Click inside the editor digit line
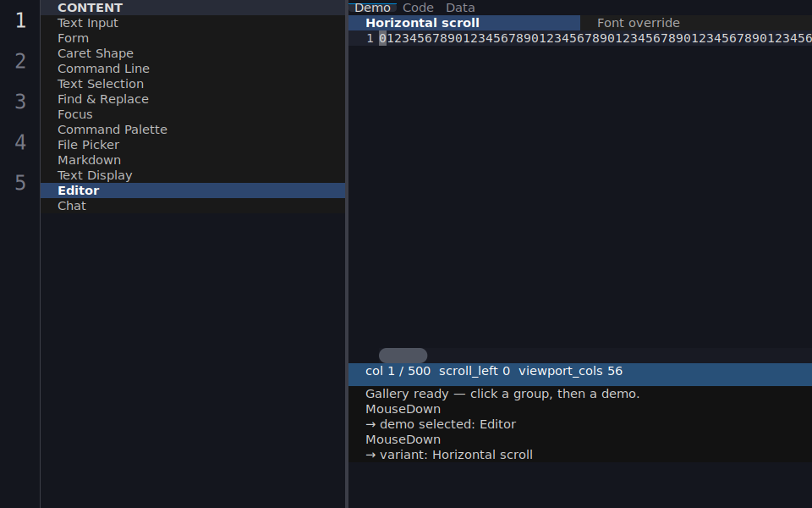This screenshot has width=812, height=508. [x=595, y=38]
